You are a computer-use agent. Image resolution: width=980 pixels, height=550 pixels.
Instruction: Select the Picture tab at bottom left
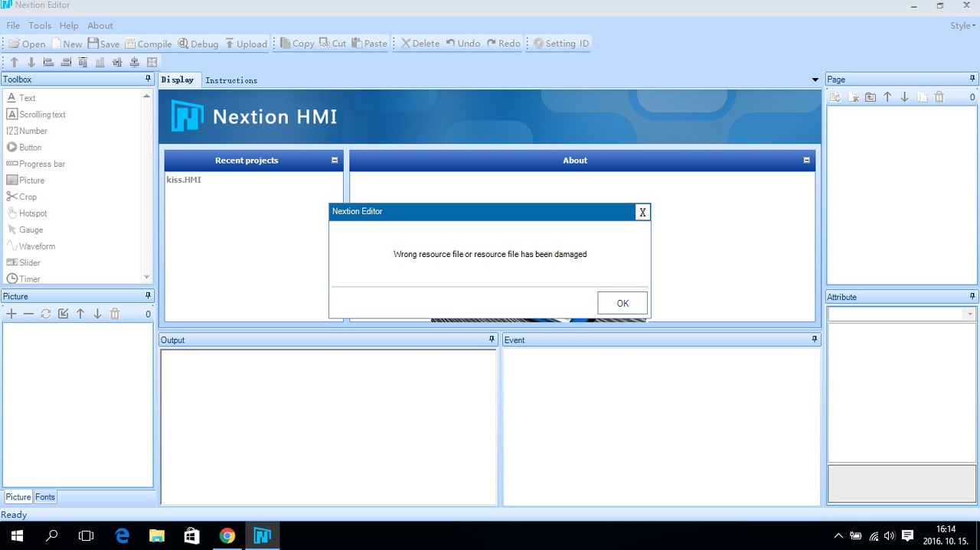click(18, 497)
